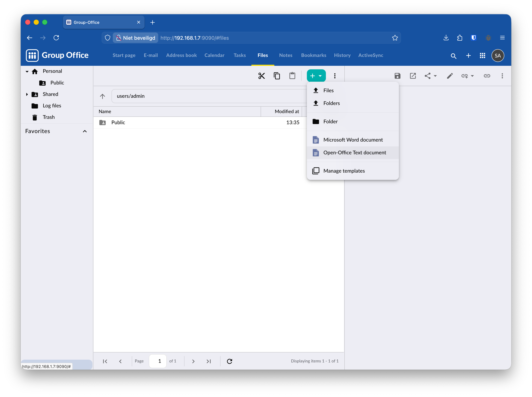Switch to the Calendar tab
Viewport: 532px width, 397px height.
pos(214,55)
